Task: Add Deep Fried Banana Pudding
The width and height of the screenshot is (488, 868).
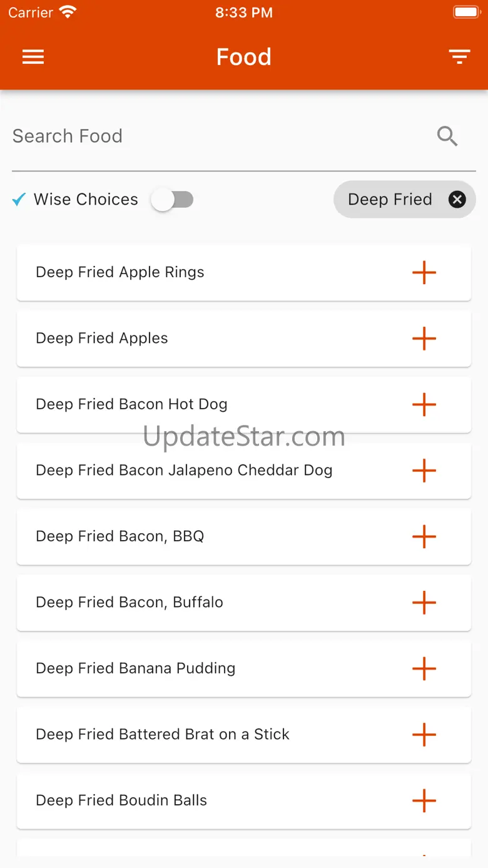Action: point(424,669)
